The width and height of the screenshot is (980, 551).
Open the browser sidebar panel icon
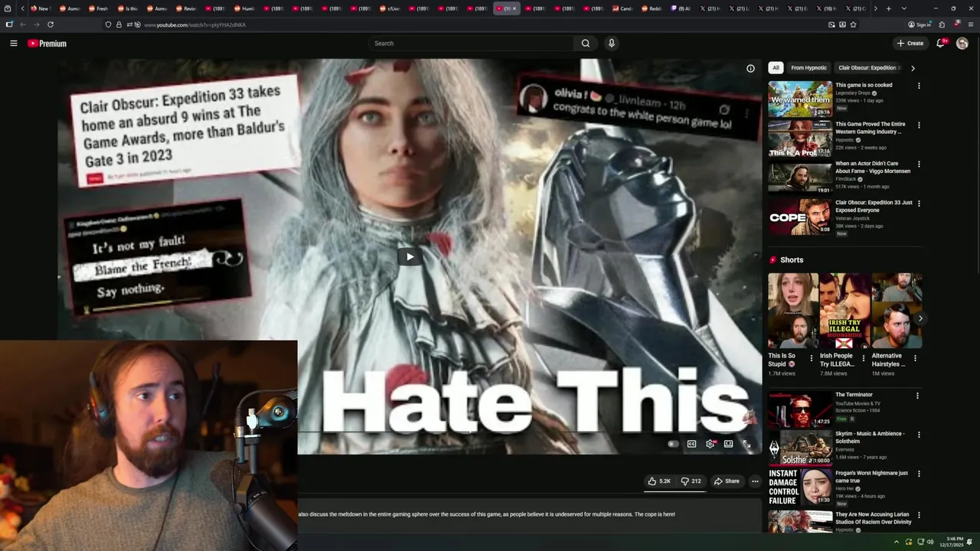pyautogui.click(x=9, y=24)
